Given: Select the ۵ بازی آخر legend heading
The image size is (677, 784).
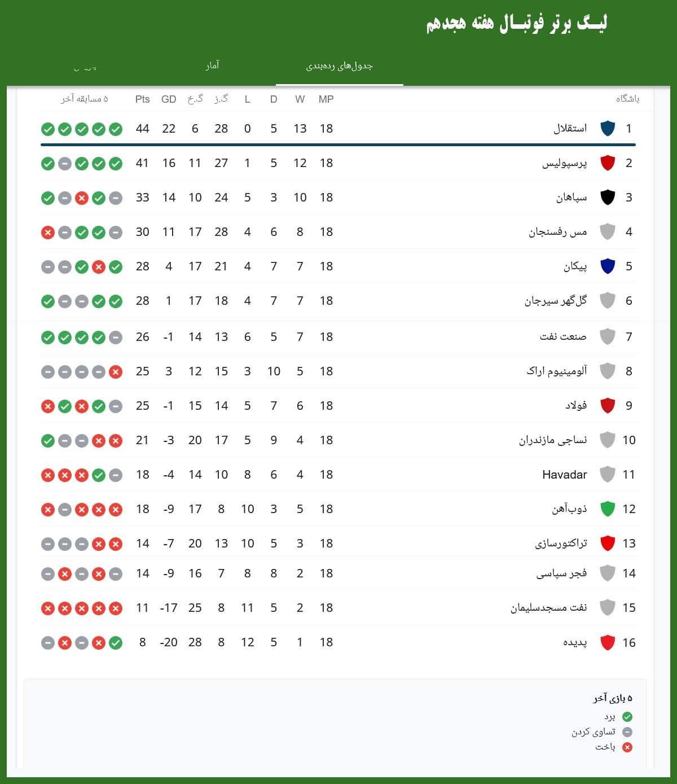Looking at the screenshot, I should point(612,698).
